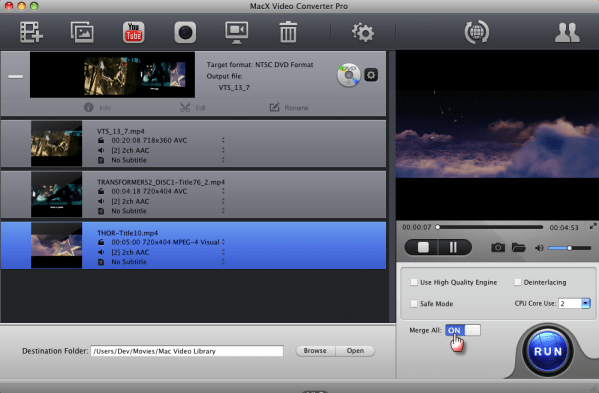The height and width of the screenshot is (393, 599).
Task: Take a snapshot with the camera icon
Action: pos(498,247)
